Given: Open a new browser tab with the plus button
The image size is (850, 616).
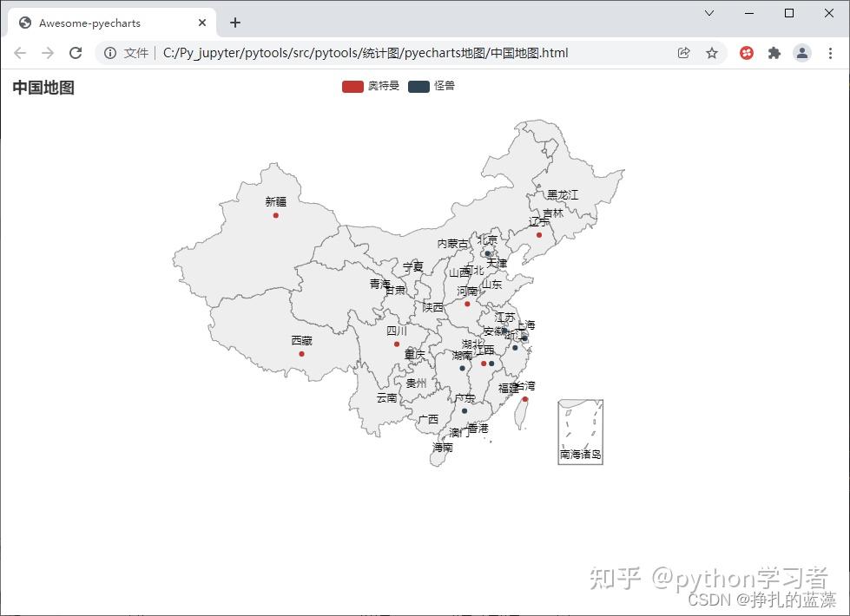Looking at the screenshot, I should 234,23.
